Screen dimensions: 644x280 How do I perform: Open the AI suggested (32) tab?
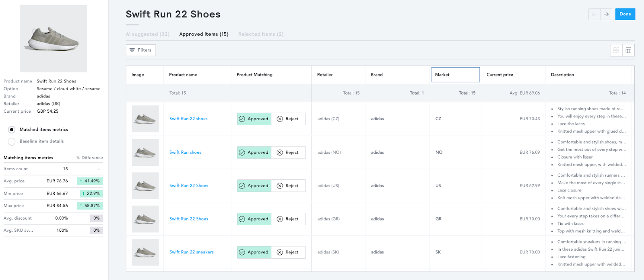coord(148,34)
